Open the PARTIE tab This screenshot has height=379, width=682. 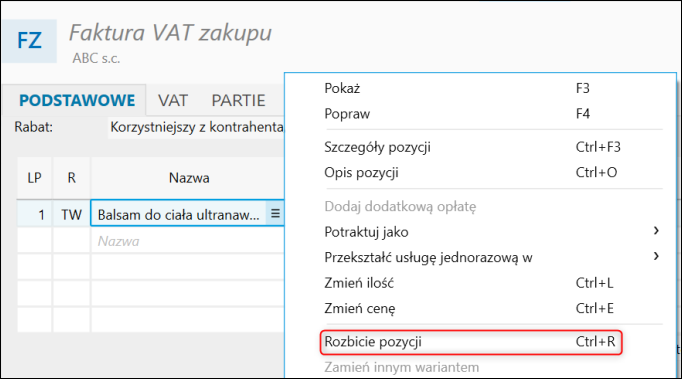pos(238,101)
